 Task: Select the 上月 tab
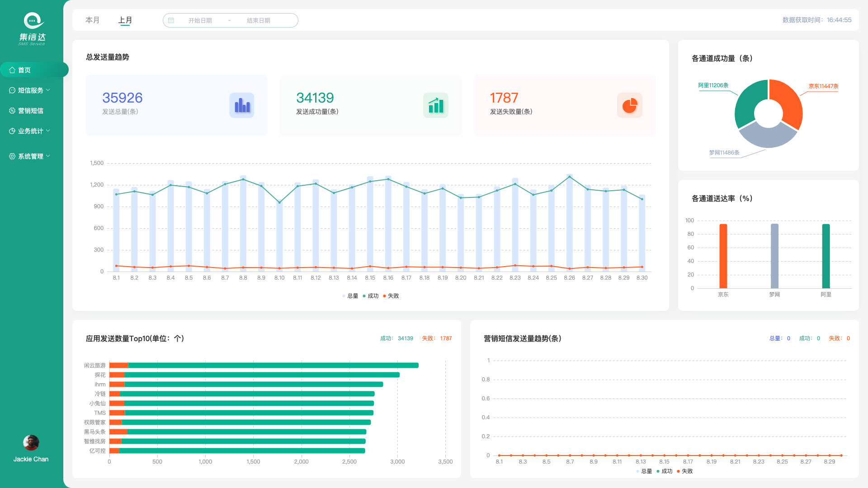(x=125, y=20)
